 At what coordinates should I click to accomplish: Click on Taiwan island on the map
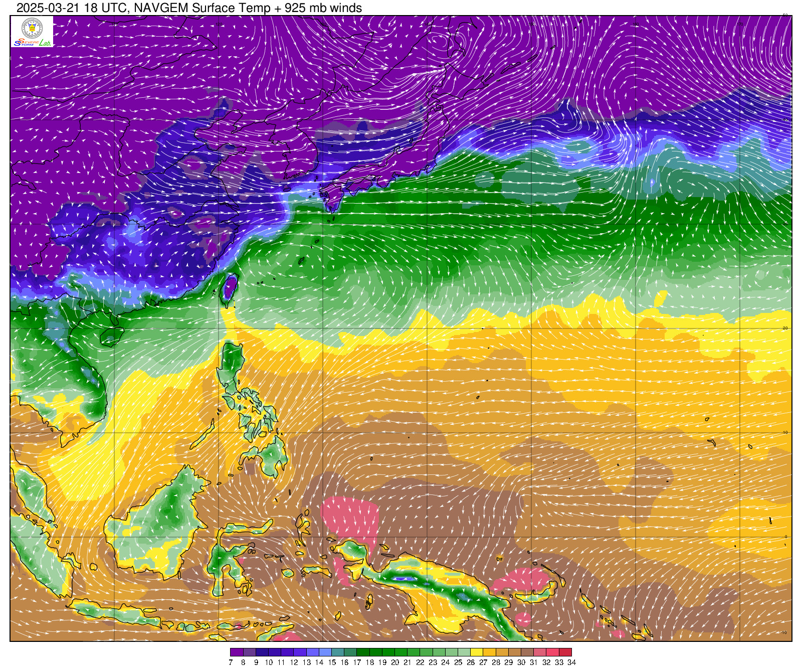[229, 289]
